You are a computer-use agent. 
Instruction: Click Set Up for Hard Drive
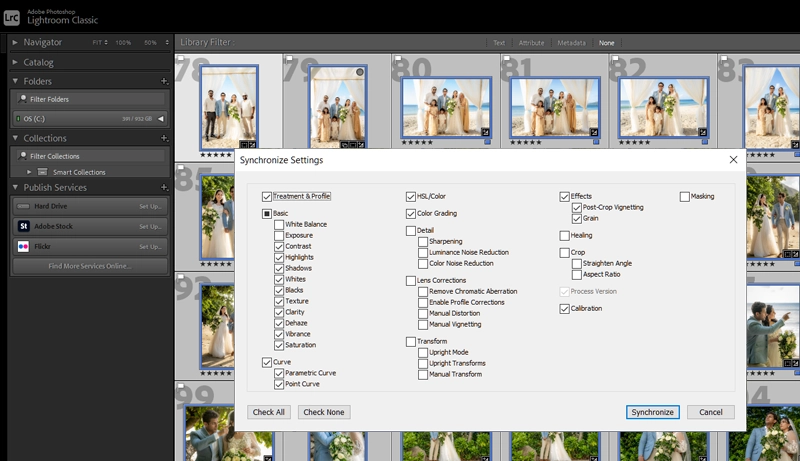[x=151, y=207]
